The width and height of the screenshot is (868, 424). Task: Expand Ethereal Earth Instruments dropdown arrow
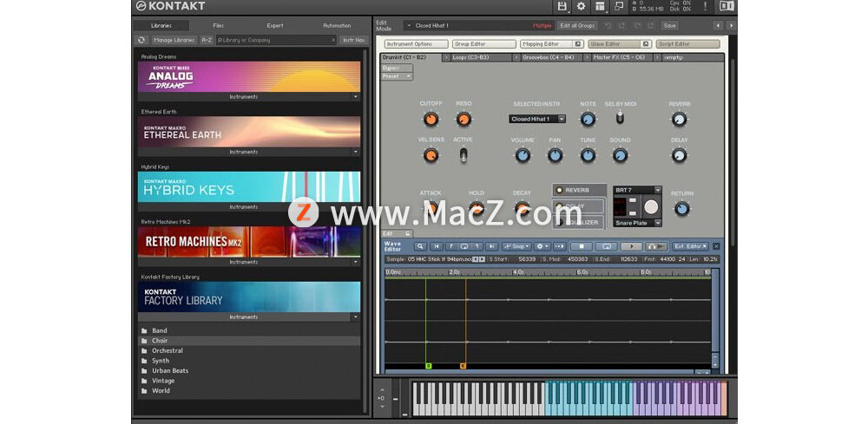pos(355,152)
